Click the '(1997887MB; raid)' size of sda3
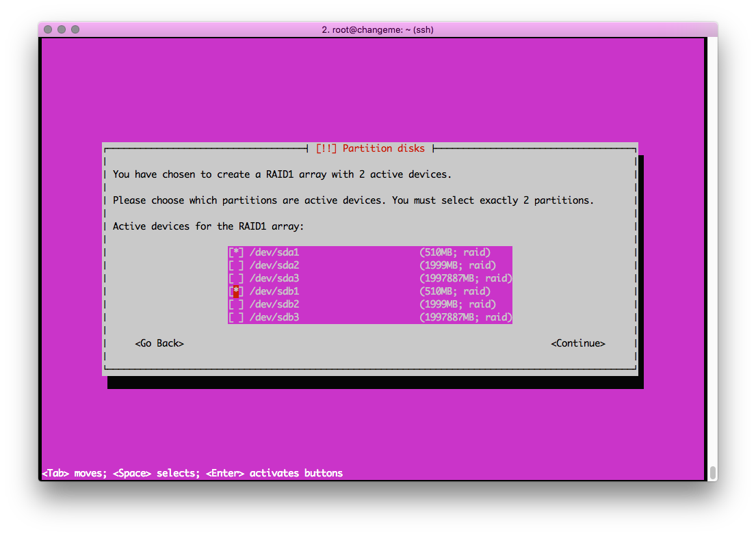 (466, 278)
